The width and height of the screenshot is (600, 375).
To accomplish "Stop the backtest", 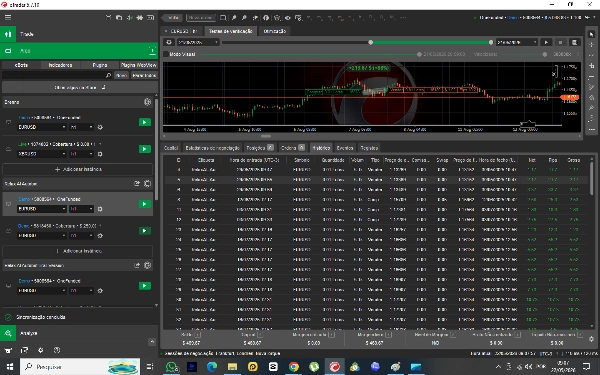I will click(x=560, y=42).
